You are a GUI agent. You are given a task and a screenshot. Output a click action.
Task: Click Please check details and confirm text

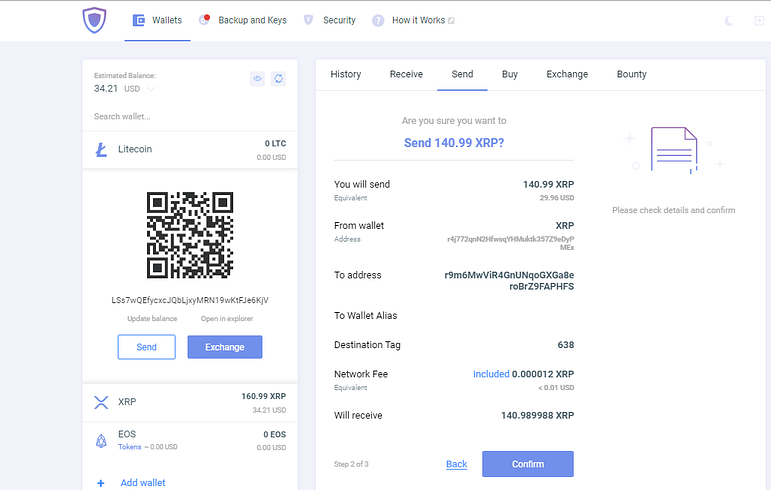point(673,210)
